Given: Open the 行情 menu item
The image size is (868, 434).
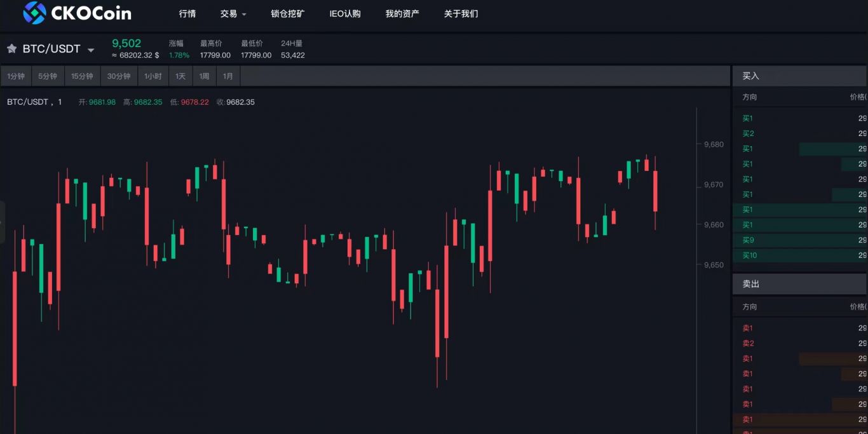Looking at the screenshot, I should click(187, 13).
